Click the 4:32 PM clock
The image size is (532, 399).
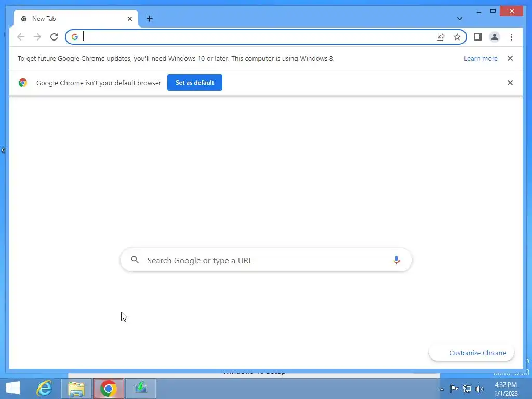[506, 385]
